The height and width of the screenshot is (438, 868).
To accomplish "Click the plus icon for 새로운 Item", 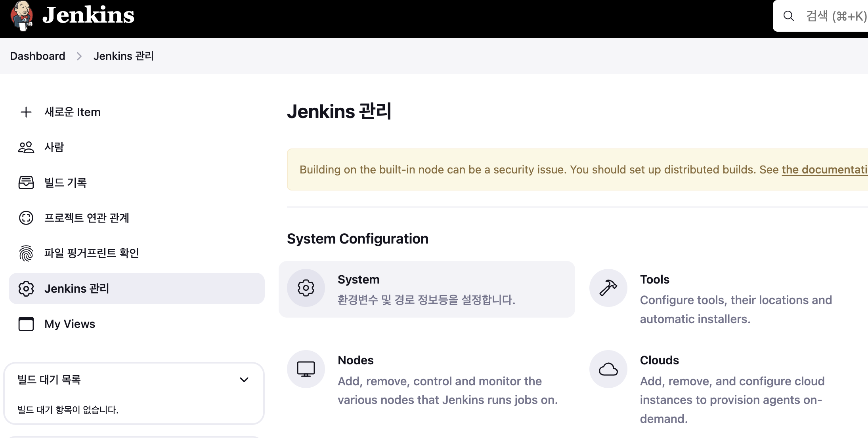I will point(26,112).
